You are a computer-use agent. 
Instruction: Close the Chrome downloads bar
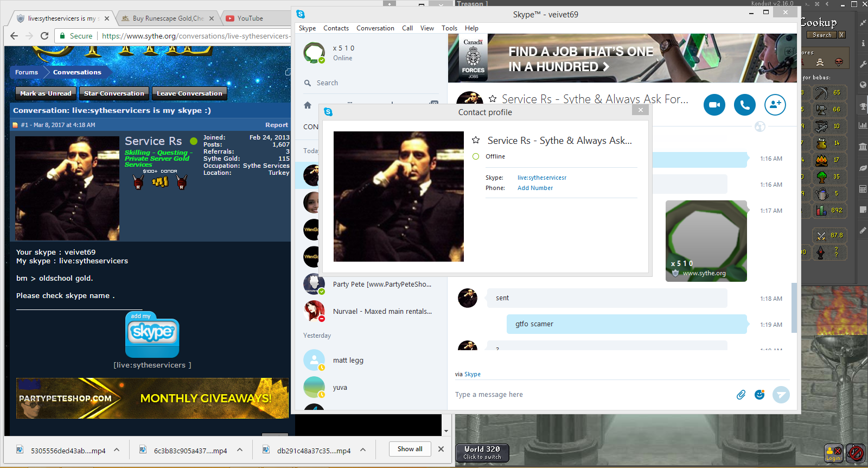[441, 449]
